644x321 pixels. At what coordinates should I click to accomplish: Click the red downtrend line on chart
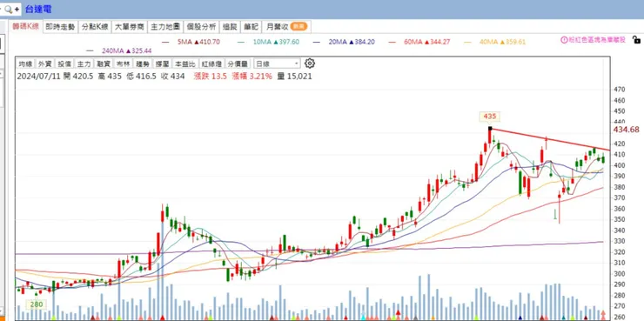550,139
